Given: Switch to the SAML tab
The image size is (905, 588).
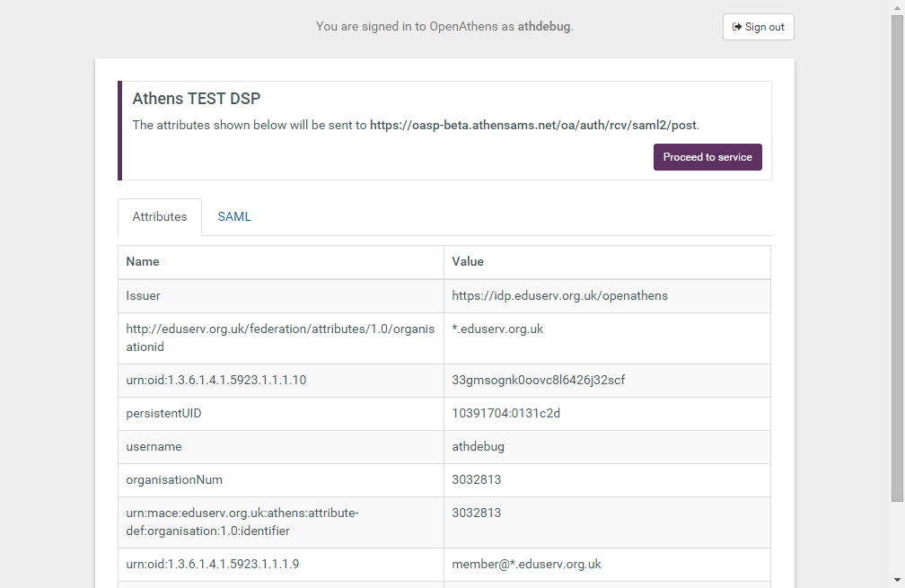Looking at the screenshot, I should [x=234, y=216].
